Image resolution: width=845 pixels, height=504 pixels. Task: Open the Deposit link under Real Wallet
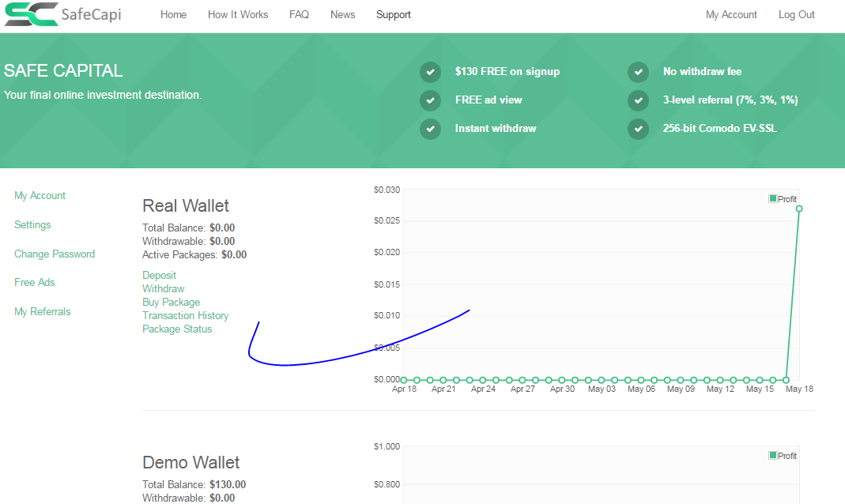(159, 276)
